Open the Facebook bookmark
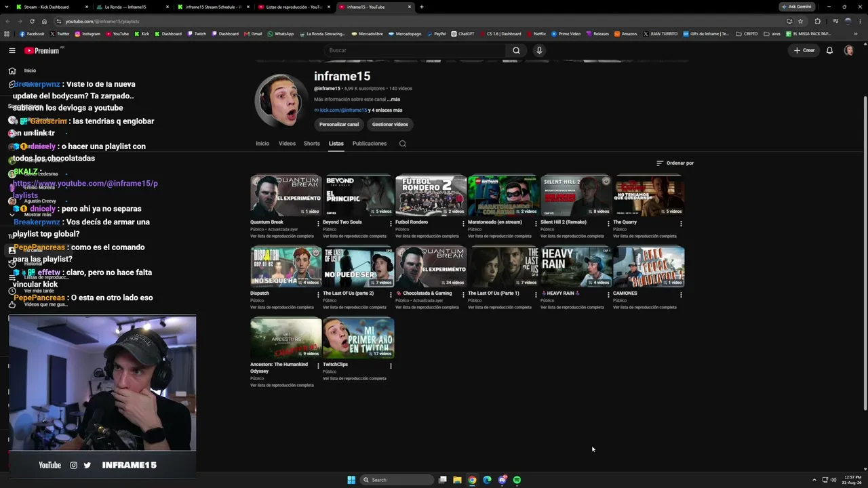The height and width of the screenshot is (488, 868). pyautogui.click(x=32, y=34)
